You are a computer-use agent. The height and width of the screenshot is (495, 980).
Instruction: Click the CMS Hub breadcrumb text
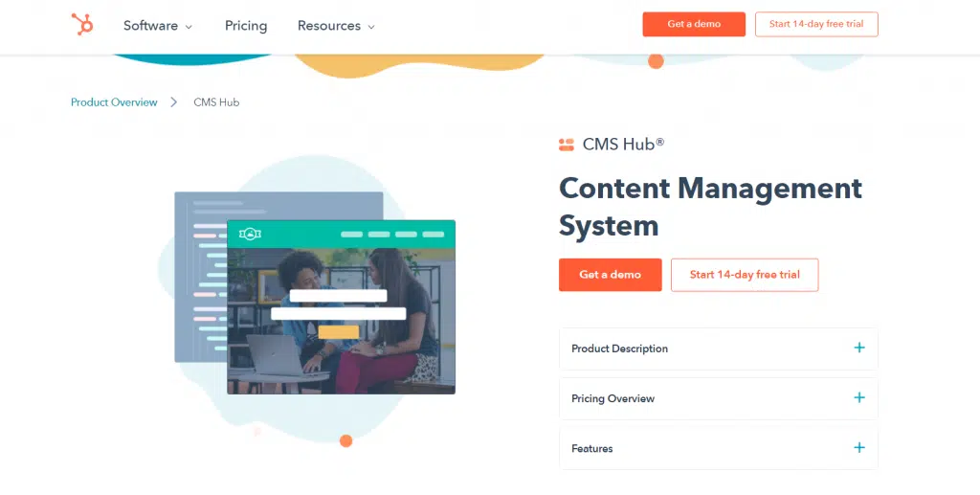tap(216, 101)
